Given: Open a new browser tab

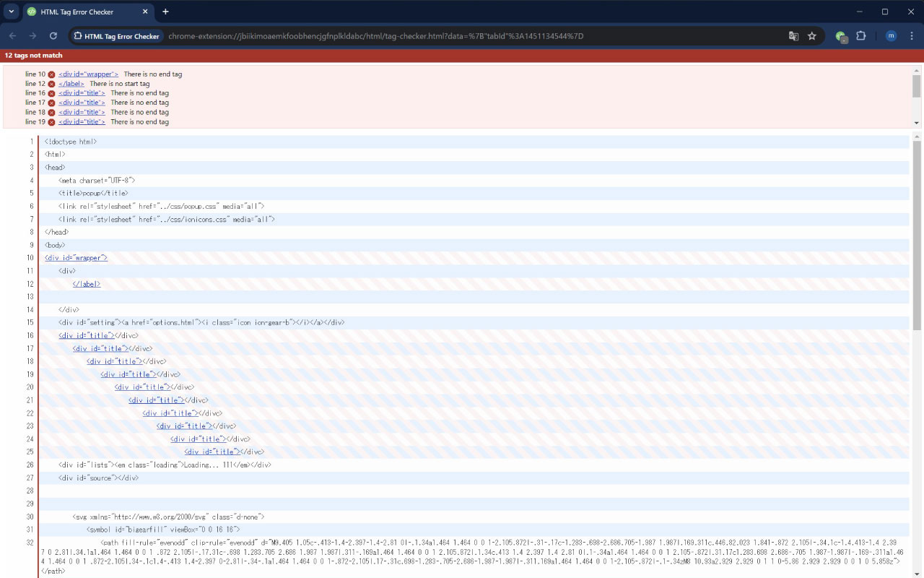Looking at the screenshot, I should click(166, 12).
